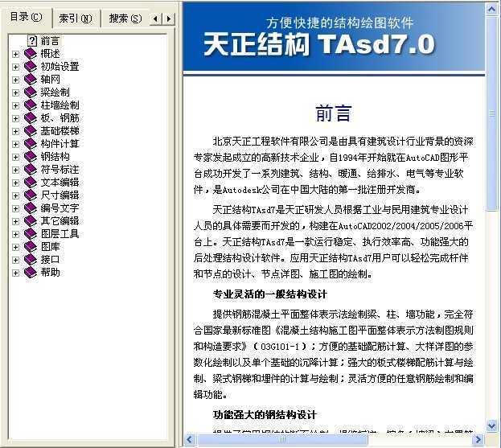Expand the 钢结构 tree node
The image size is (501, 448).
pos(15,157)
